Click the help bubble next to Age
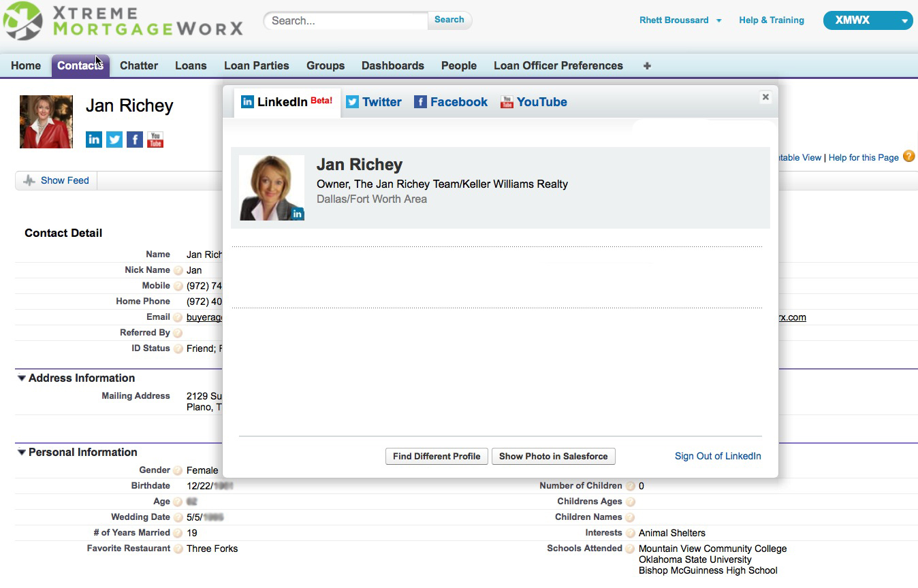 pos(178,502)
